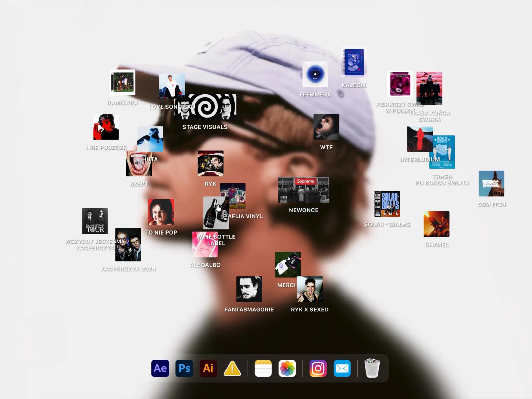This screenshot has width=532, height=399.
Task: Open the Trash in the dock
Action: (x=372, y=368)
